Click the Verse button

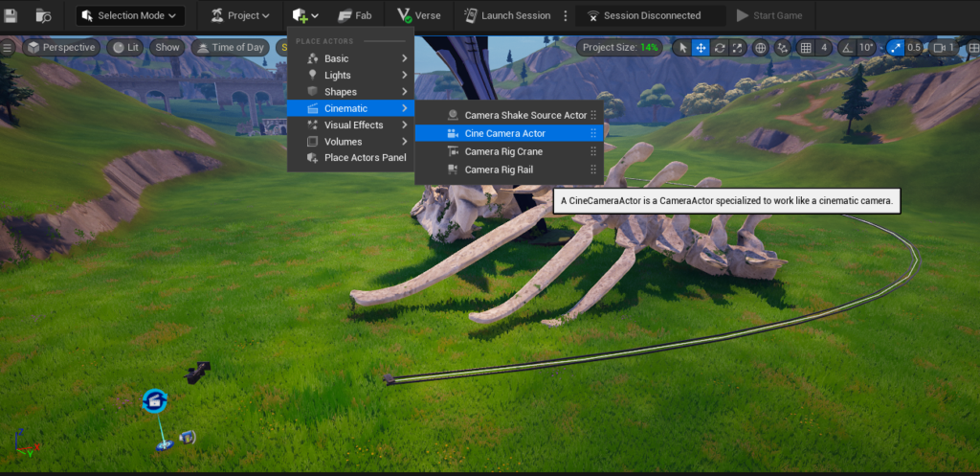419,15
